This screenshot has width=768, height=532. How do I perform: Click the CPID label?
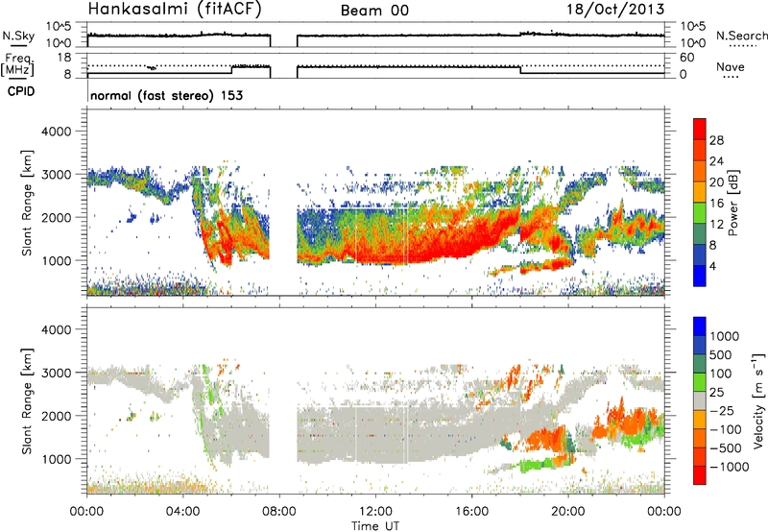[x=21, y=91]
